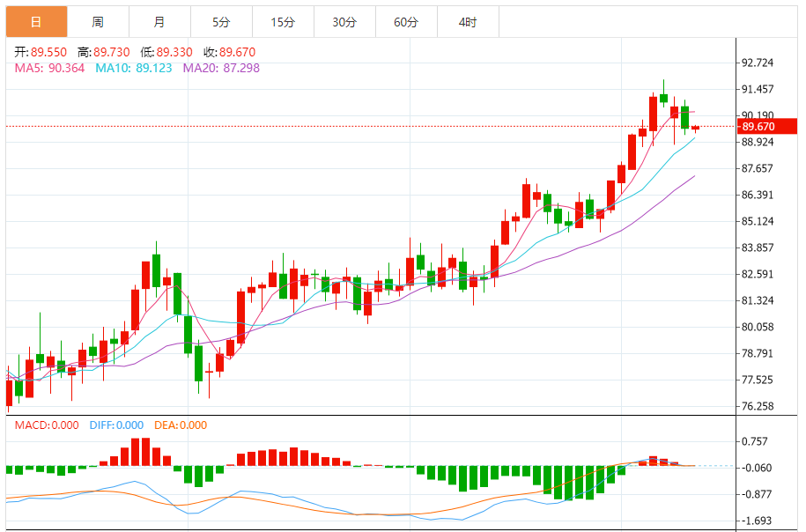The height and width of the screenshot is (532, 806).
Task: Open the 5分 timeframe tab
Action: tap(222, 22)
